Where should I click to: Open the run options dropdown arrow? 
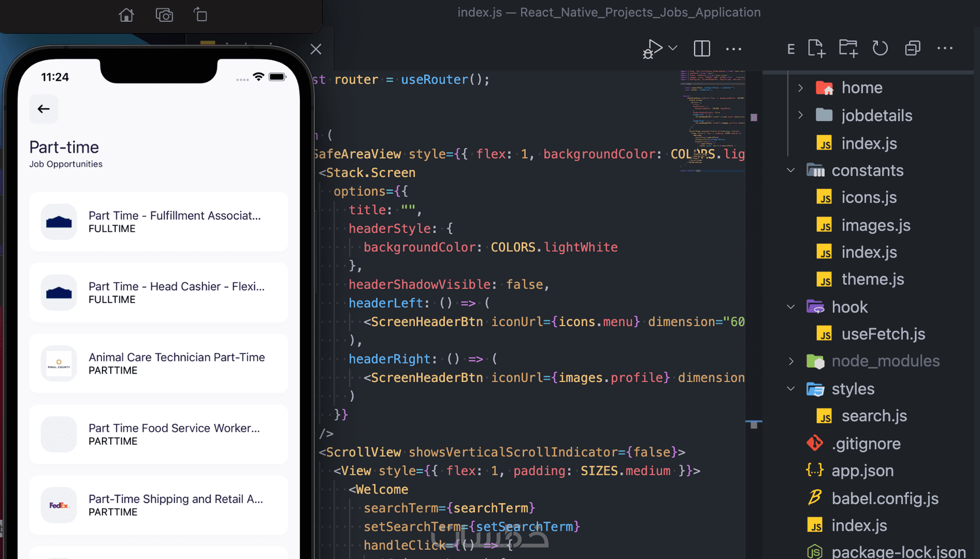pos(673,48)
